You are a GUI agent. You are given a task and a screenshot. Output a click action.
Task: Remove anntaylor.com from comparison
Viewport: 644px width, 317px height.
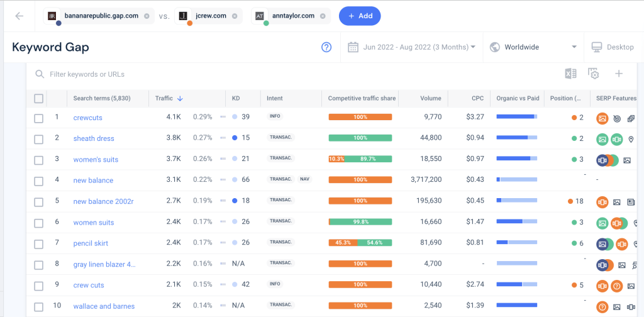tap(323, 16)
